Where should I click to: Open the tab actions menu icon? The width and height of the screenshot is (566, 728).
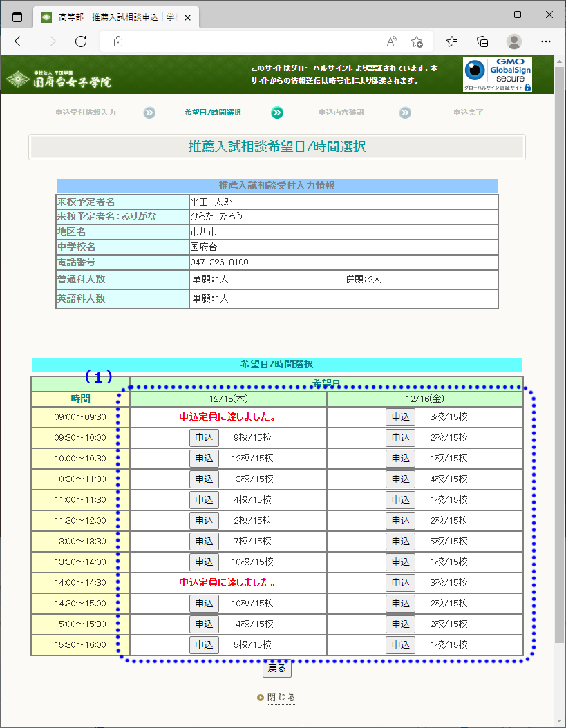coord(17,17)
